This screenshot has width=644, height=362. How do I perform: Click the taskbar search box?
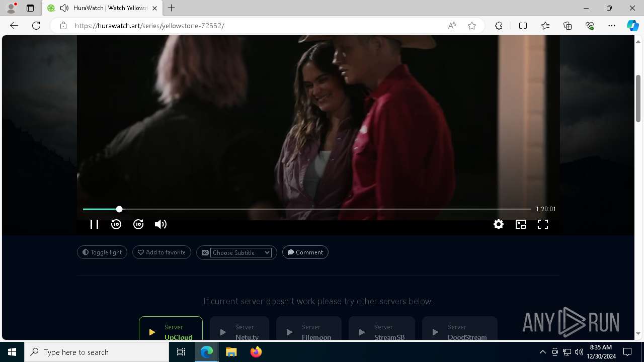97,352
